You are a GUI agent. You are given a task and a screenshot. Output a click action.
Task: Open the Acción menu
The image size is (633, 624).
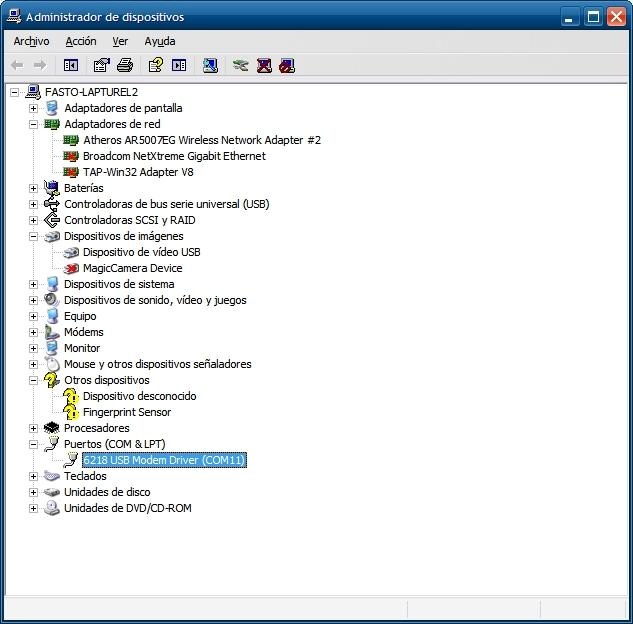click(x=81, y=41)
